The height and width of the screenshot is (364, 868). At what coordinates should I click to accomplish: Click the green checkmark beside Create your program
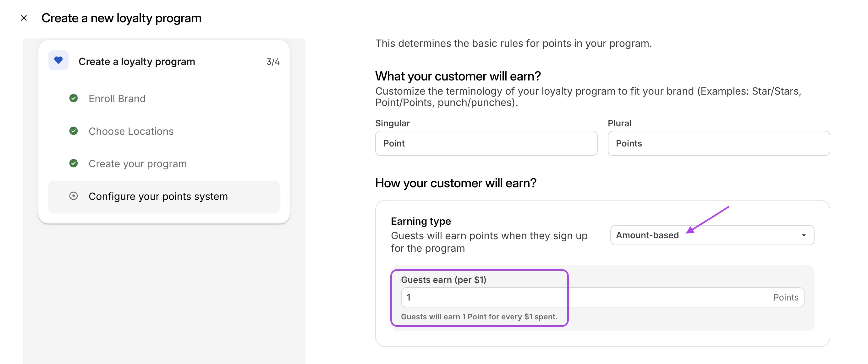[x=74, y=163]
